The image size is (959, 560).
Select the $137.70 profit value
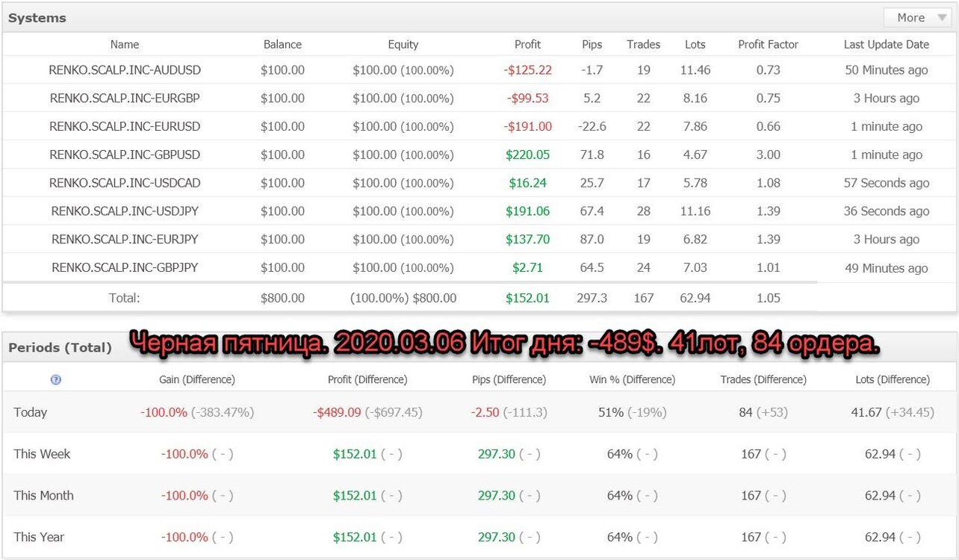527,239
